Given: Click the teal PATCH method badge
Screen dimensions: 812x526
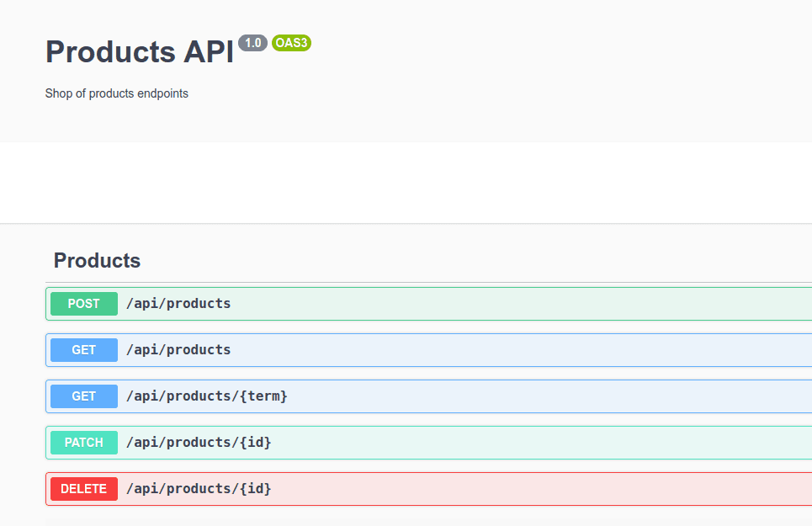Looking at the screenshot, I should [84, 443].
